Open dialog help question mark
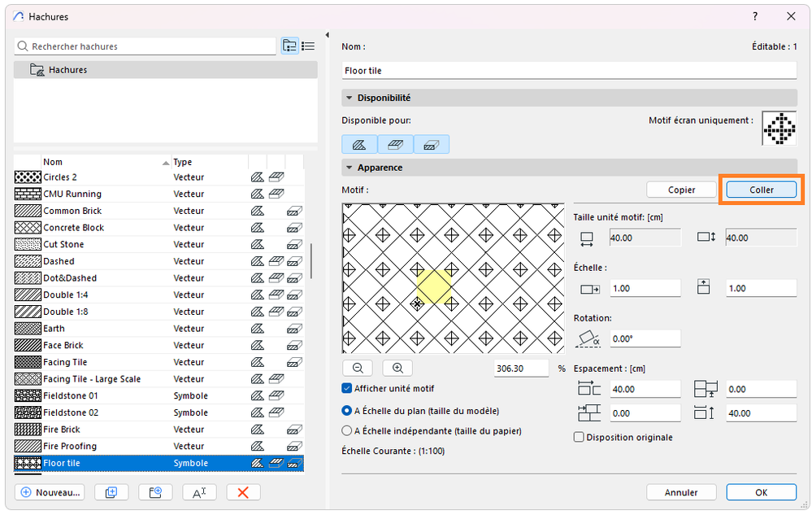Screen dimensions: 812x515 [755, 16]
